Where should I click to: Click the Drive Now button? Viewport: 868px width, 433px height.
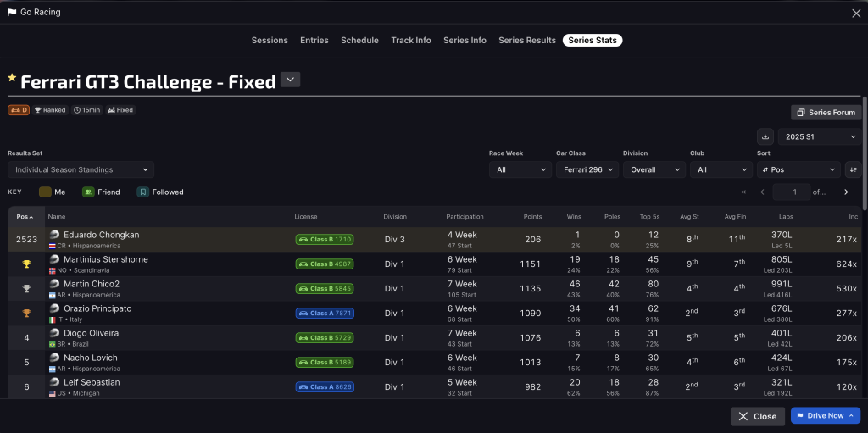[x=825, y=416]
